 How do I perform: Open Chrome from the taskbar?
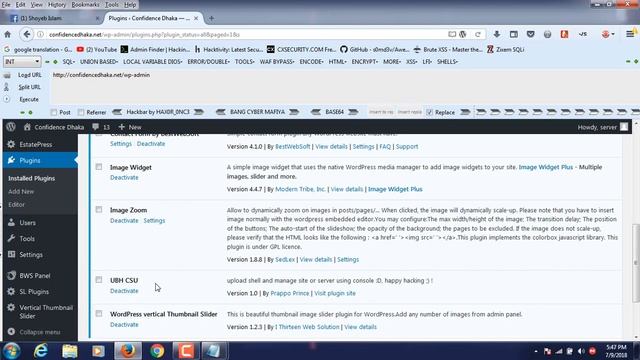157,351
